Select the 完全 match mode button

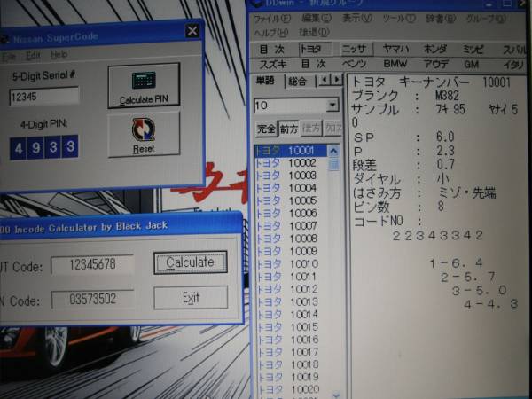click(266, 129)
